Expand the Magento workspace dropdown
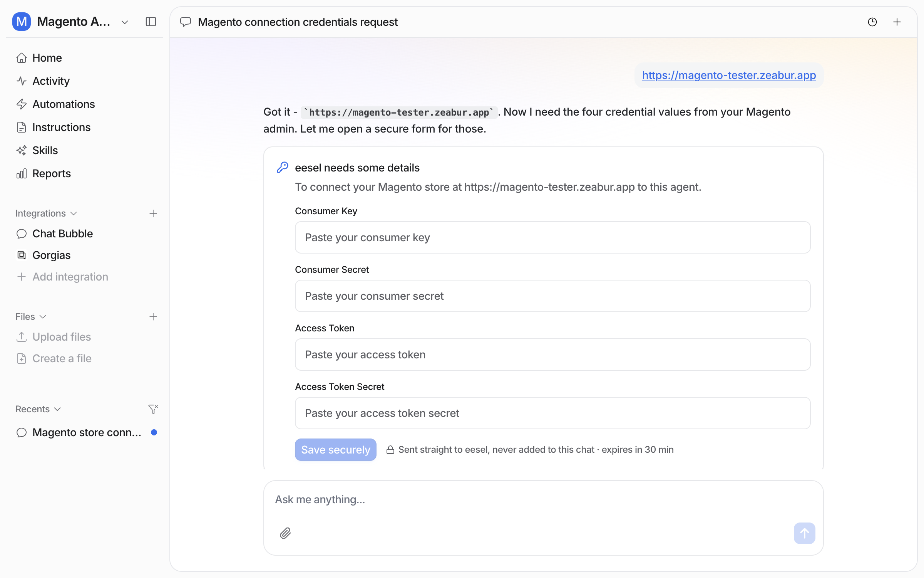The width and height of the screenshot is (924, 578). [x=125, y=22]
